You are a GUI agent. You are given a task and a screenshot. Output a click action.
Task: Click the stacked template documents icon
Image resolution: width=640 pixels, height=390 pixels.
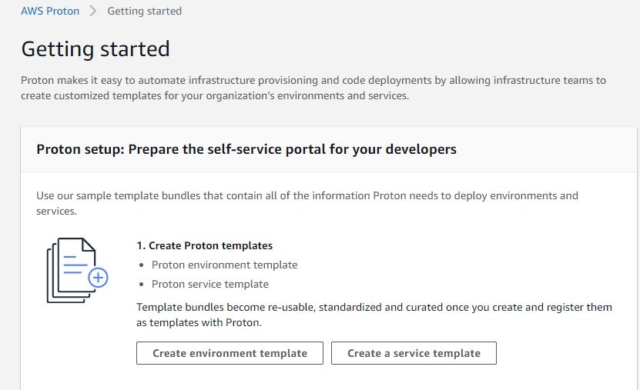coord(77,270)
